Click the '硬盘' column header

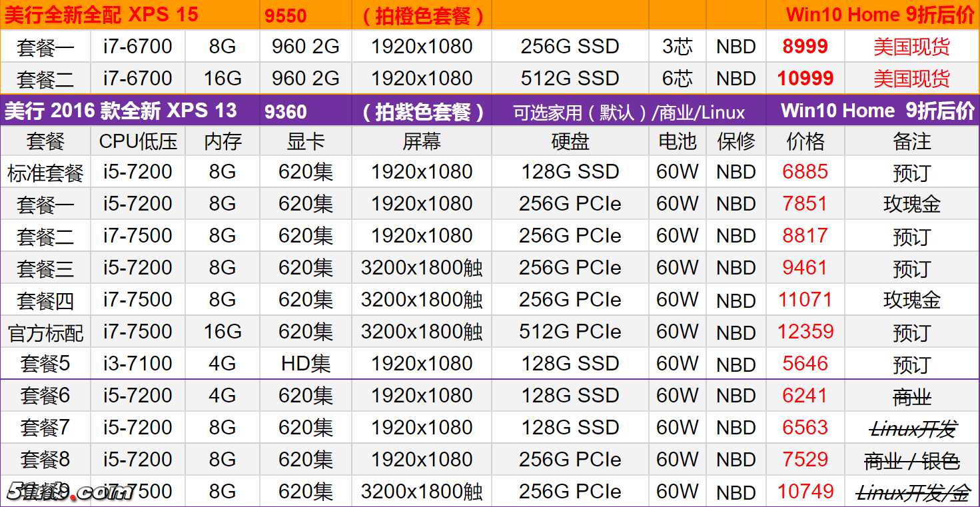click(570, 141)
